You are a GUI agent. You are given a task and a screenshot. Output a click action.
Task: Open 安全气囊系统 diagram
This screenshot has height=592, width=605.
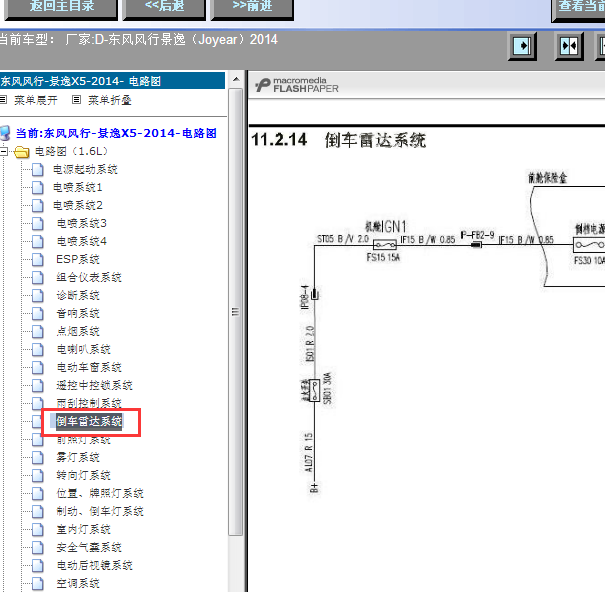[89, 548]
